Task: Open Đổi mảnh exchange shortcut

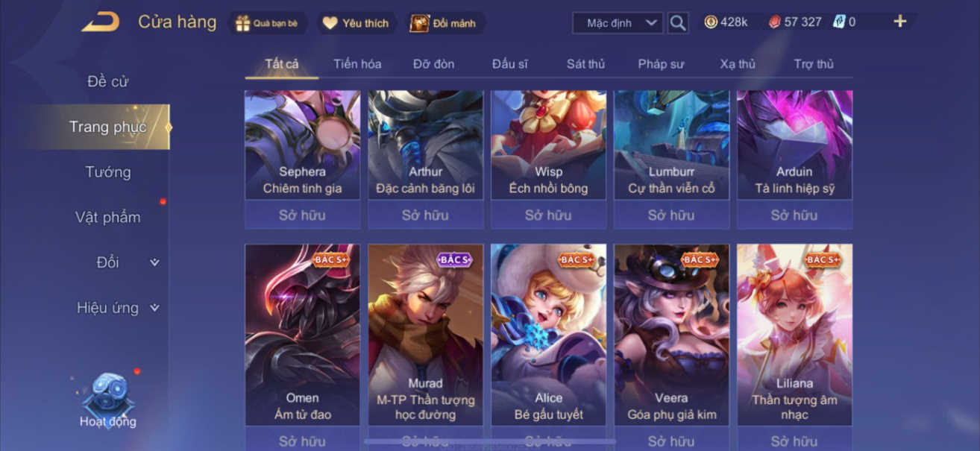Action: tap(420, 23)
